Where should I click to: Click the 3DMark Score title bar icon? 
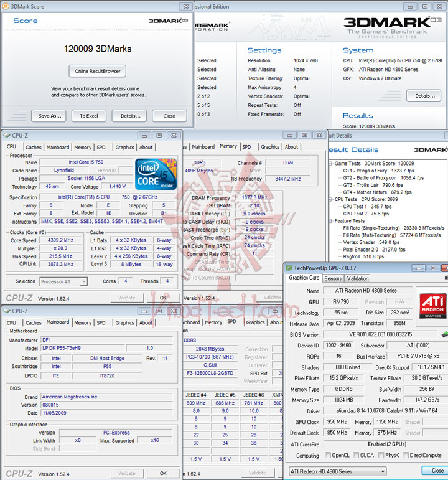point(6,6)
